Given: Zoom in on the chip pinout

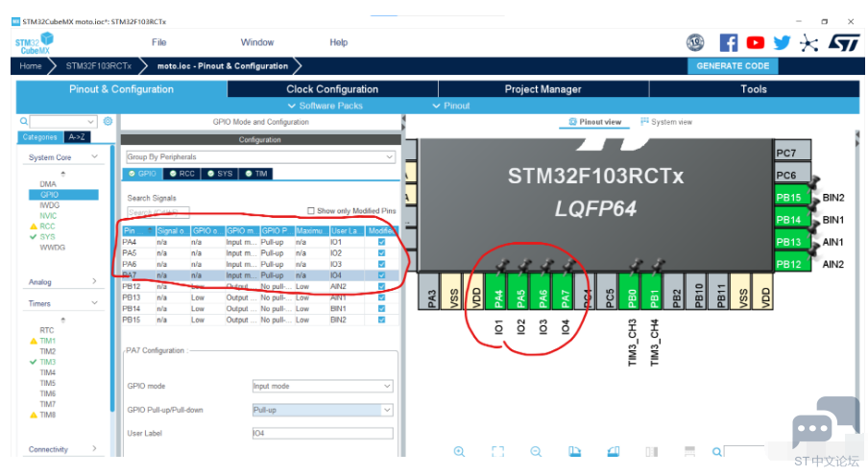Looking at the screenshot, I should [x=459, y=452].
